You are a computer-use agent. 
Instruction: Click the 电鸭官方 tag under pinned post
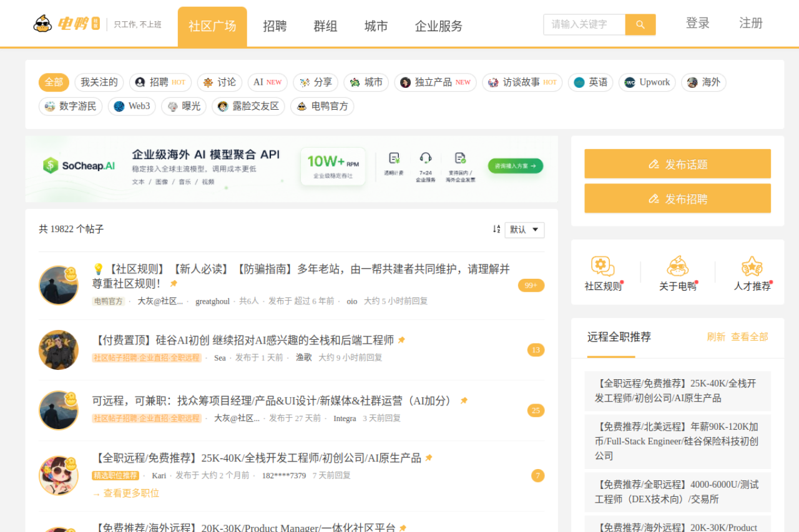108,301
